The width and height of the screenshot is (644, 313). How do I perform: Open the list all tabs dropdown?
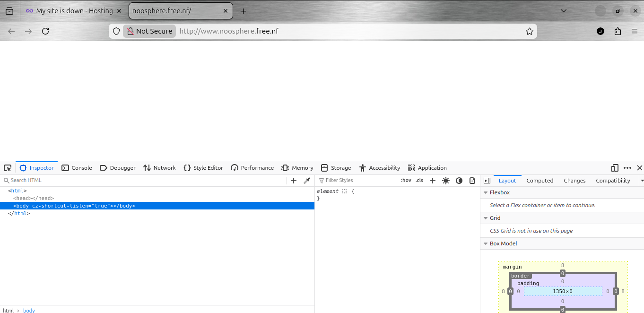(x=563, y=11)
